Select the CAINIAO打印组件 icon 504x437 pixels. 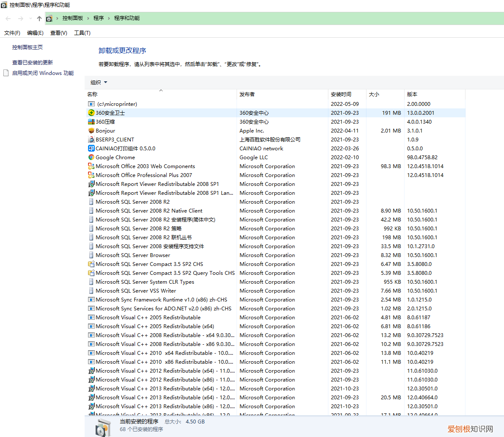[91, 148]
